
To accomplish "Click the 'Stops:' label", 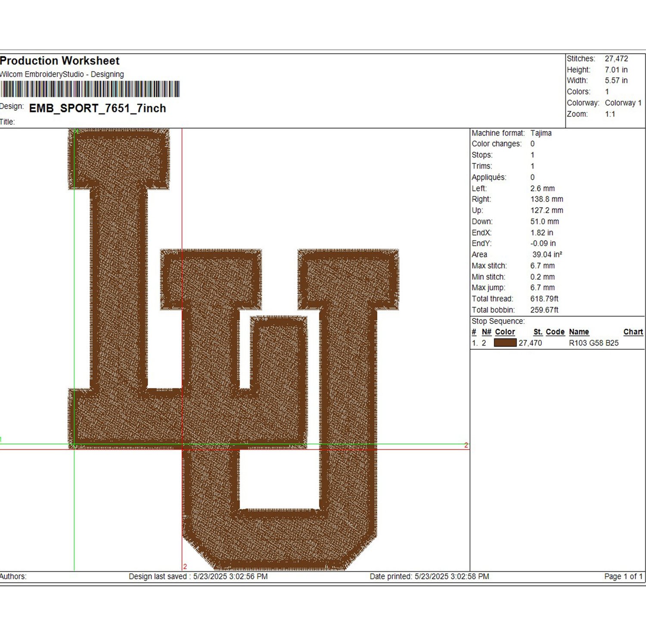I will tap(482, 155).
